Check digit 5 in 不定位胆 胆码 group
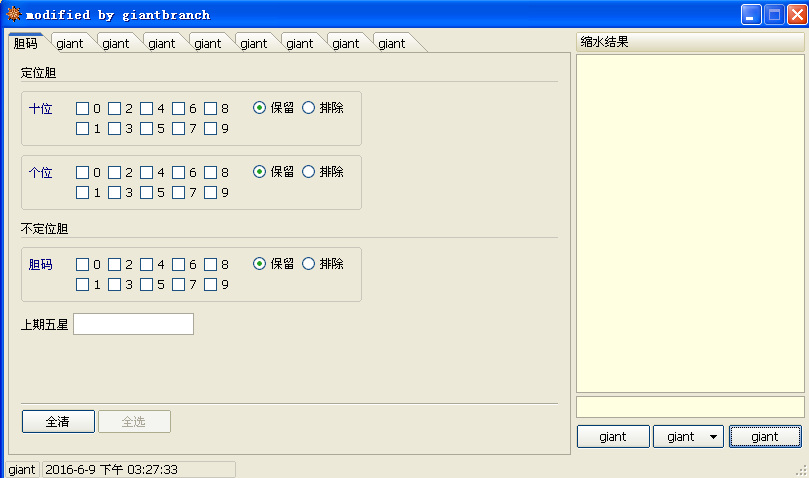This screenshot has height=478, width=809. pyautogui.click(x=147, y=284)
